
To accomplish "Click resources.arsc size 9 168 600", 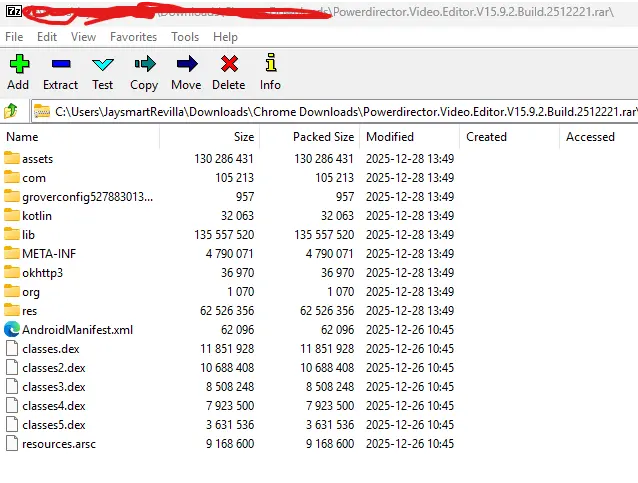I will 230,444.
